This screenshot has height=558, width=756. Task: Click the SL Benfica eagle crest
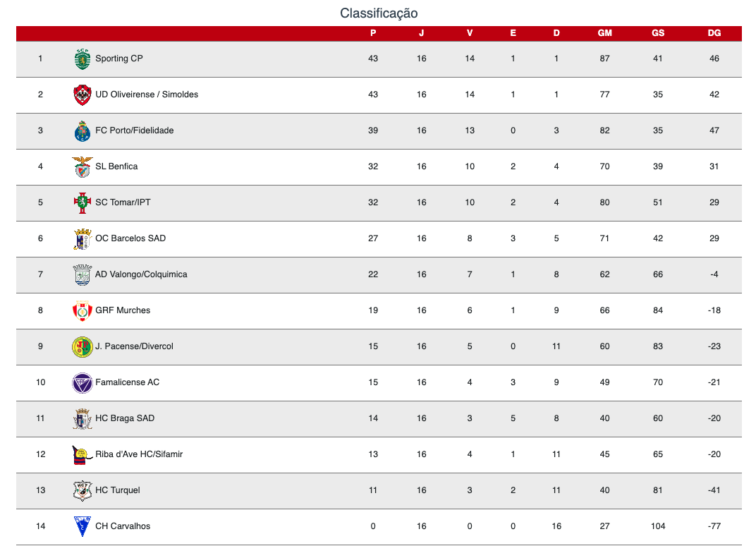83,167
